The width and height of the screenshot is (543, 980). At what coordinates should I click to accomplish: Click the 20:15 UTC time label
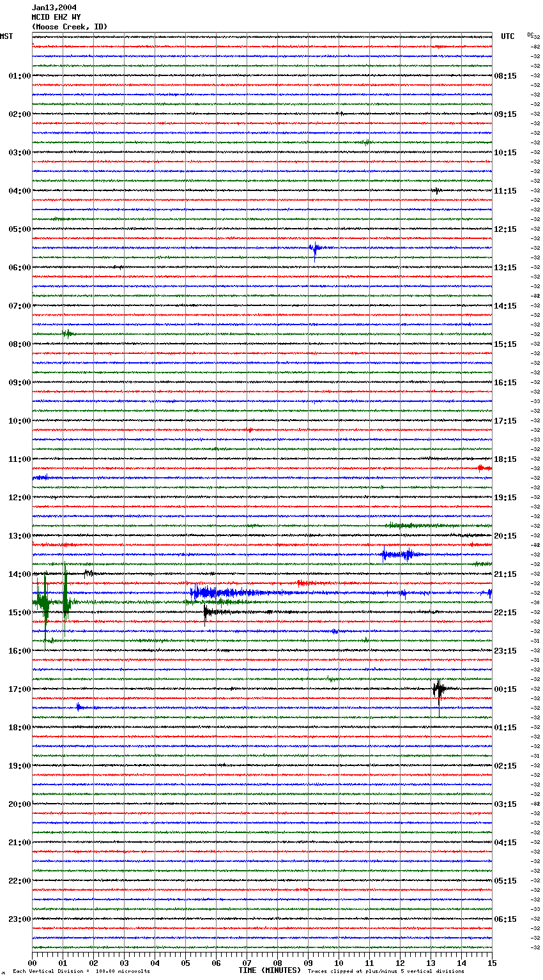pos(505,536)
